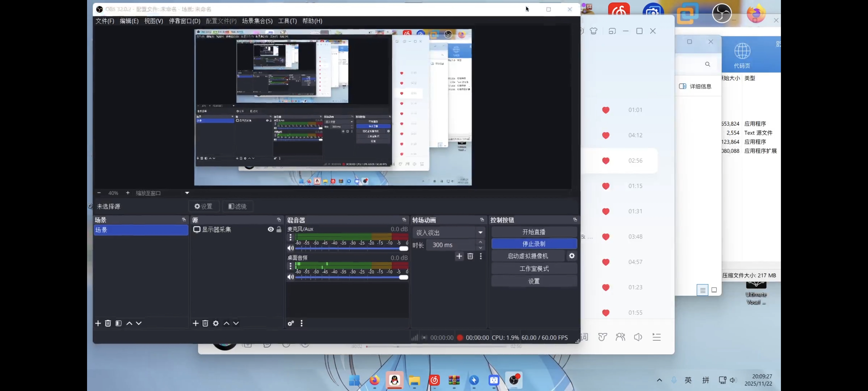The width and height of the screenshot is (868, 391).
Task: Open advanced audio settings gear in mixer
Action: coord(291,323)
